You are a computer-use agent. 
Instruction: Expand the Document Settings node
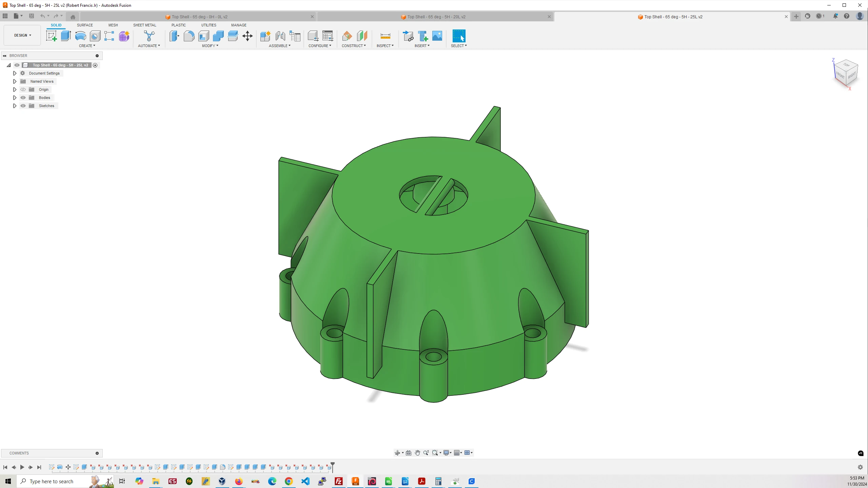15,73
